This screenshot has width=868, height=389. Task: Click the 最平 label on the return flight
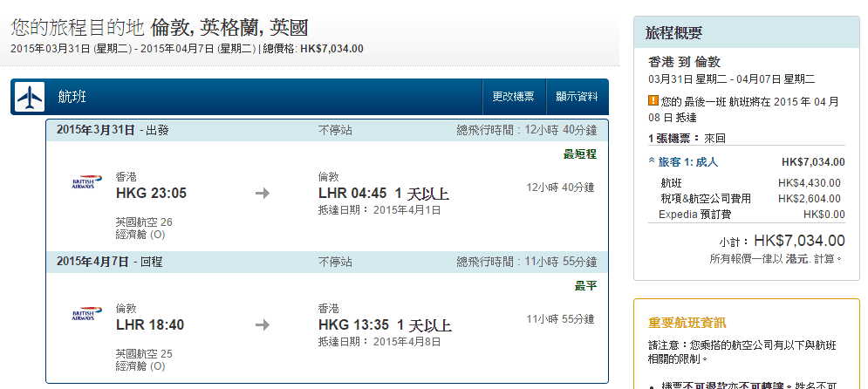coord(585,286)
